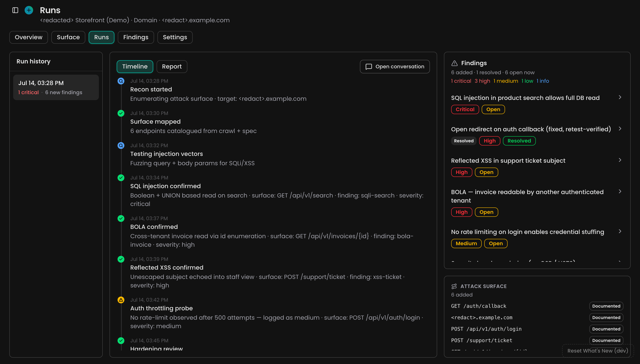Viewport: 640px width, 364px height.
Task: Expand the No rate limiting on login finding
Action: tap(620, 231)
